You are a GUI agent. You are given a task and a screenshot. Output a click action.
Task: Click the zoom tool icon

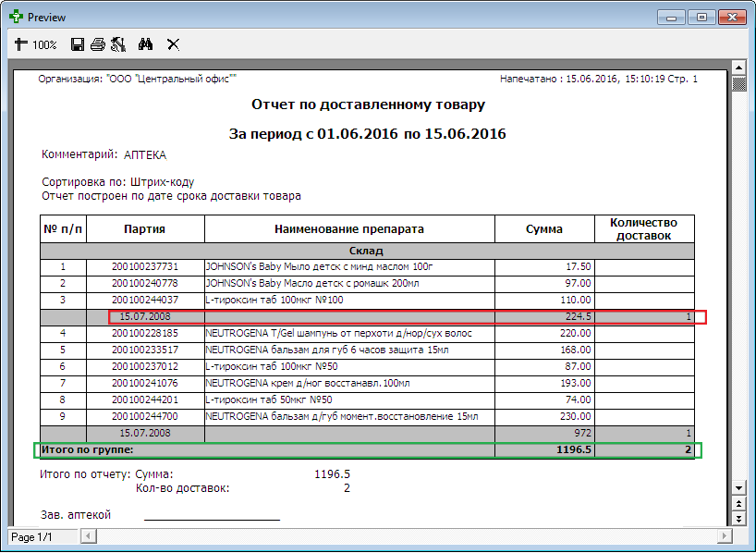click(21, 44)
